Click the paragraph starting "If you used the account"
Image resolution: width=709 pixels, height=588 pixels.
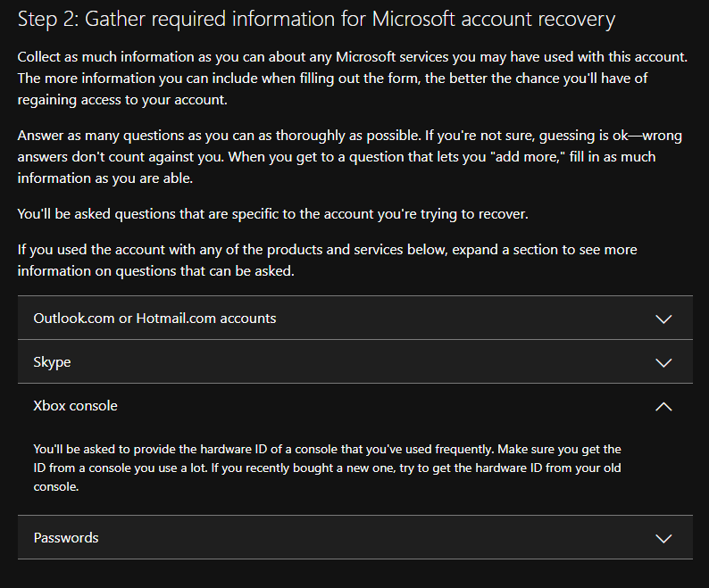click(328, 261)
